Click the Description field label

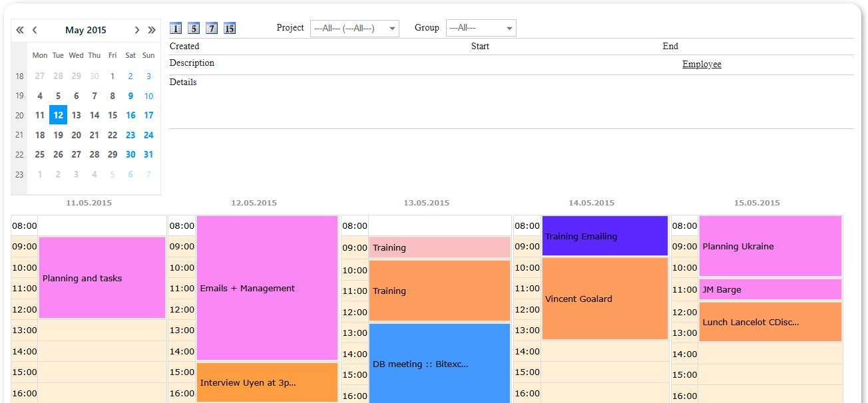pyautogui.click(x=192, y=63)
